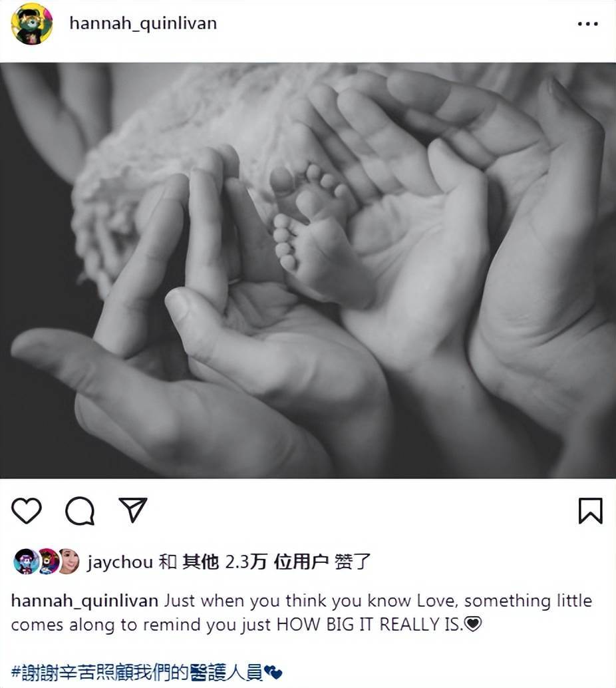The image size is (616, 688).
Task: Open hannah_quinlivan profile avatar at top
Action: pos(31,24)
